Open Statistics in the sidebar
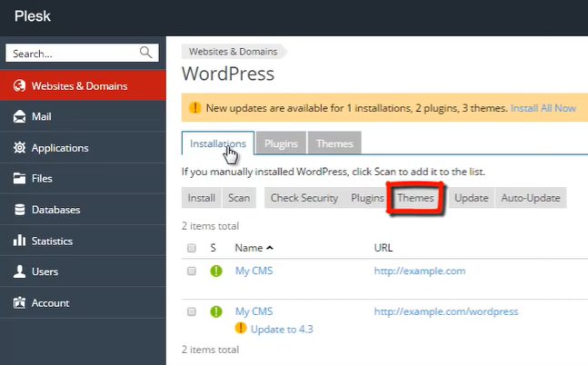Viewport: 588px width, 365px height. [83, 241]
